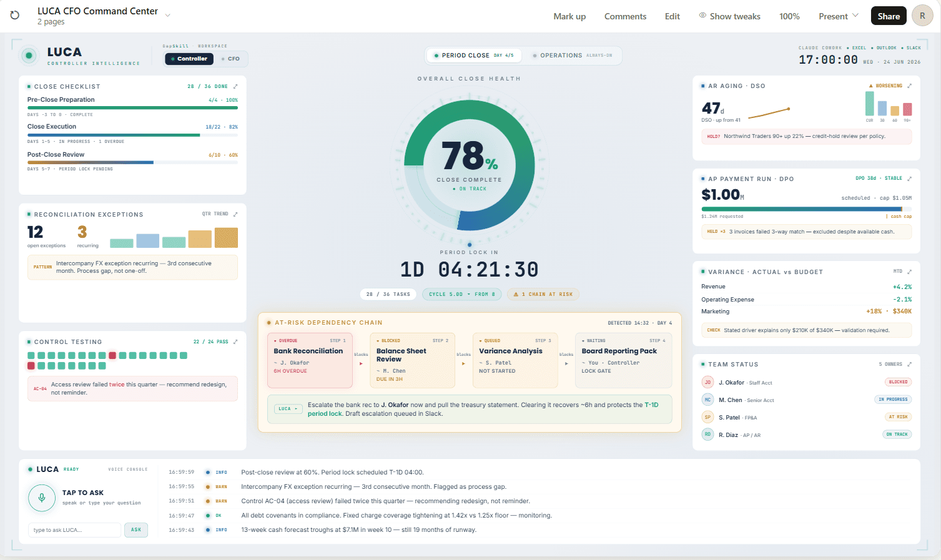Expand the AR Aging DSO panel
The image size is (941, 560).
click(909, 86)
